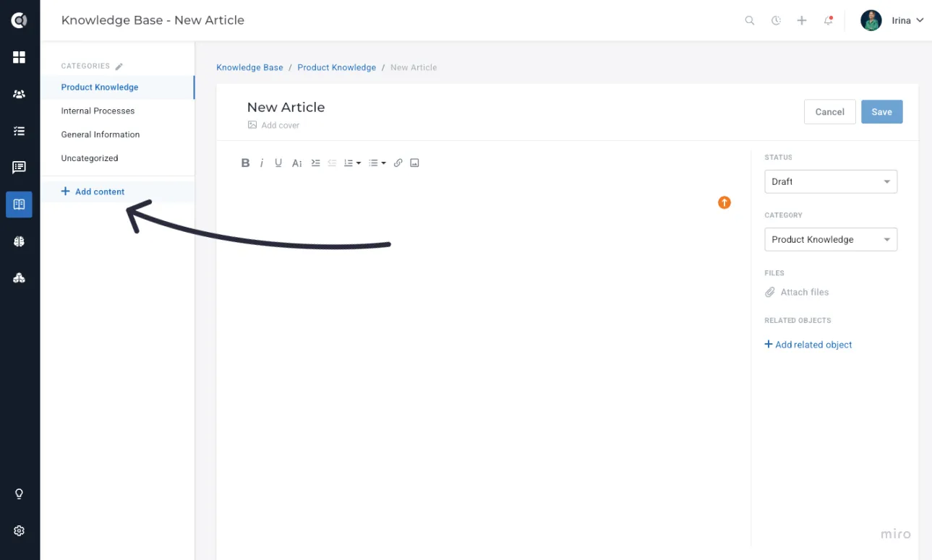The image size is (932, 560).
Task: Open notifications bell icon
Action: (x=829, y=20)
